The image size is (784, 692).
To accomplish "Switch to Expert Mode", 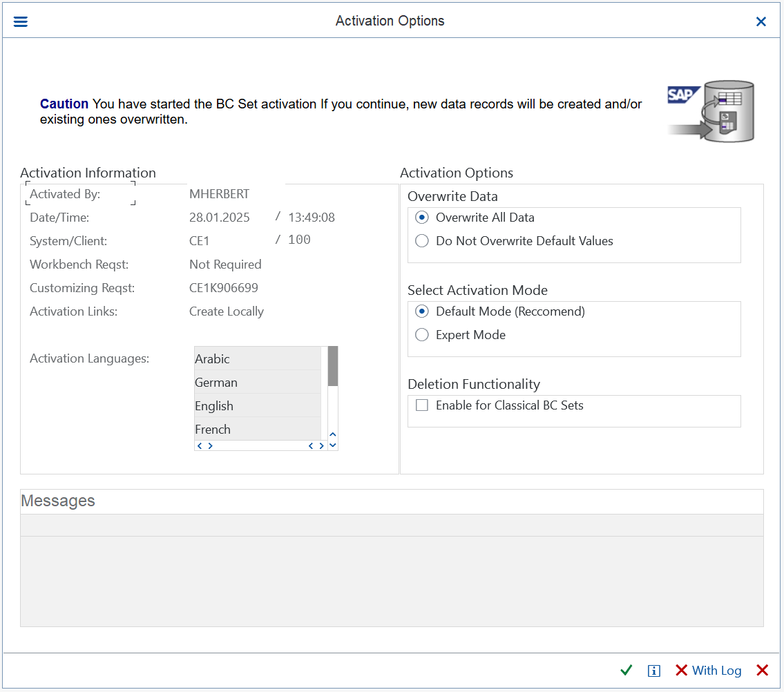I will [x=422, y=335].
